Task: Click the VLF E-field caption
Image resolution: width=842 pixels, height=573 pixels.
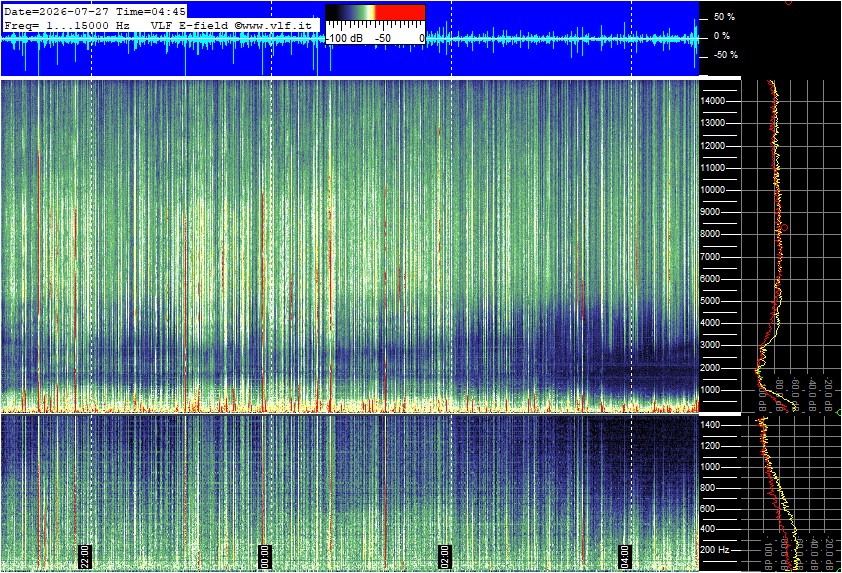Action: [191, 25]
